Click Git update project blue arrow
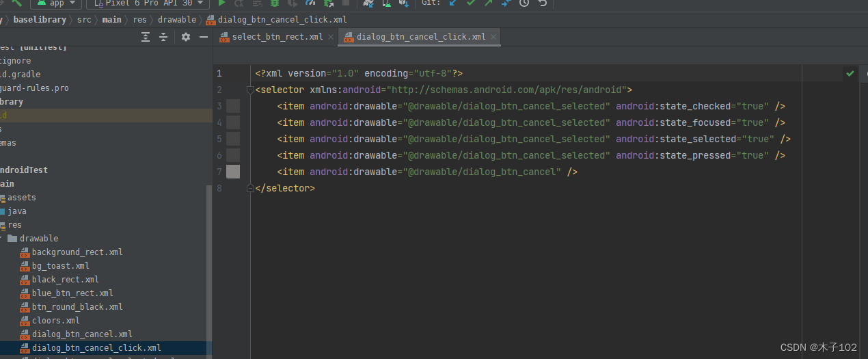868x359 pixels. 452,3
